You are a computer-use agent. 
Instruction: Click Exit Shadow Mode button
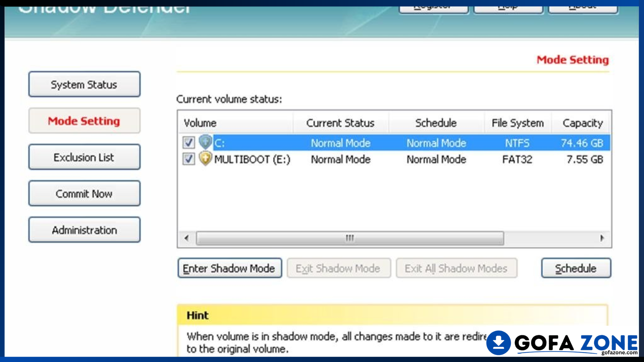click(x=339, y=268)
